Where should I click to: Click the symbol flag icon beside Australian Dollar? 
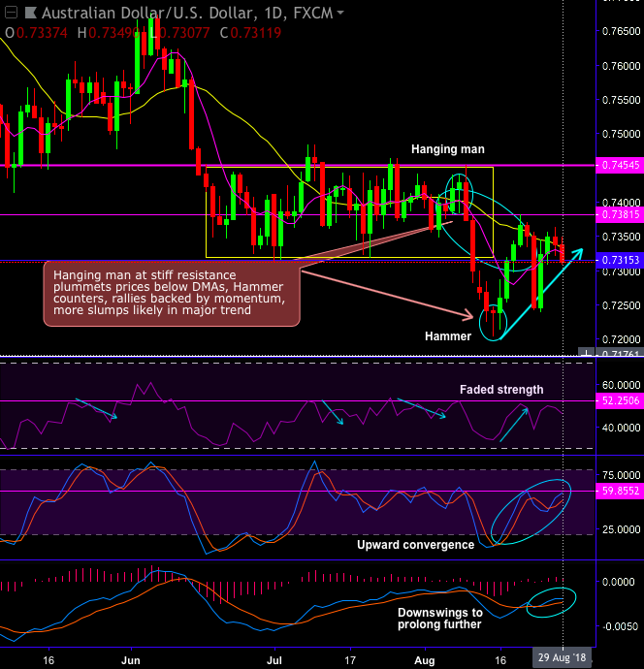click(x=31, y=13)
